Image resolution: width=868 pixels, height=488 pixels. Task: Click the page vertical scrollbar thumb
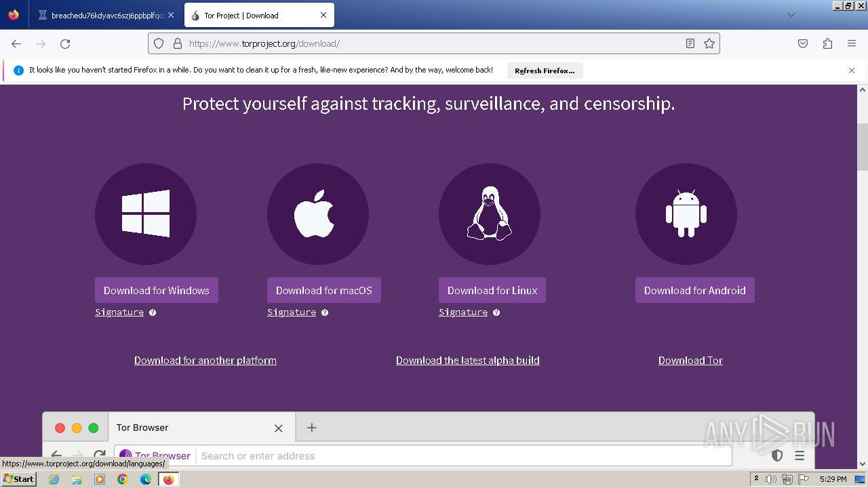coord(863,147)
